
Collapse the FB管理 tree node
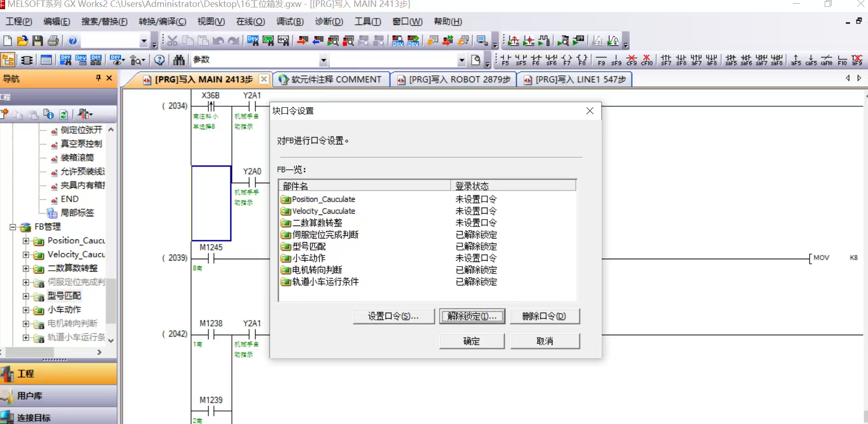click(x=13, y=227)
